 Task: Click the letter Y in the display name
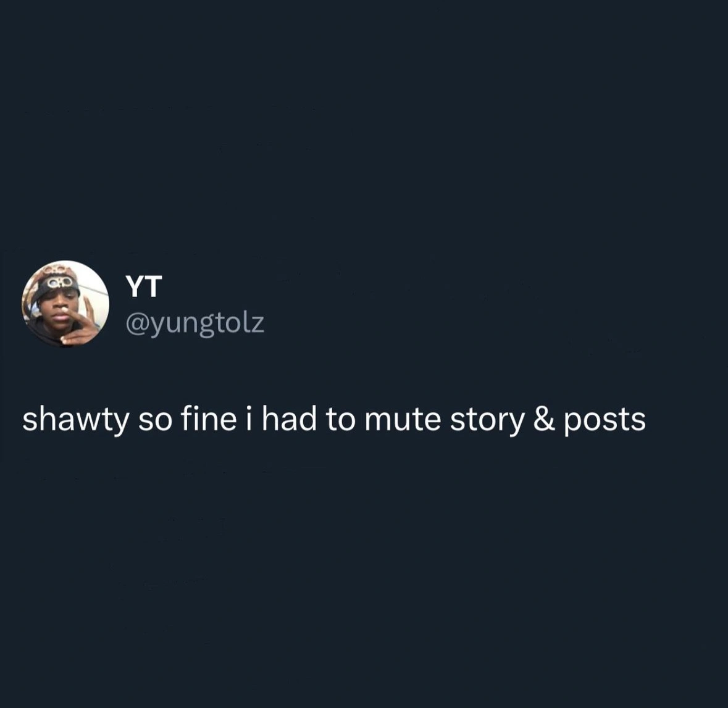pyautogui.click(x=135, y=286)
